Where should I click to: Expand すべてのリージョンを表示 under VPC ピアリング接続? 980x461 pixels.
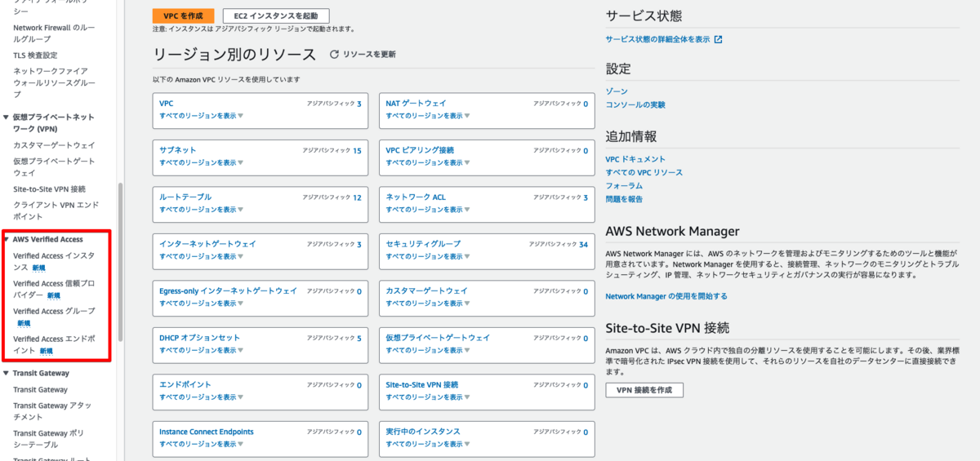pyautogui.click(x=427, y=162)
